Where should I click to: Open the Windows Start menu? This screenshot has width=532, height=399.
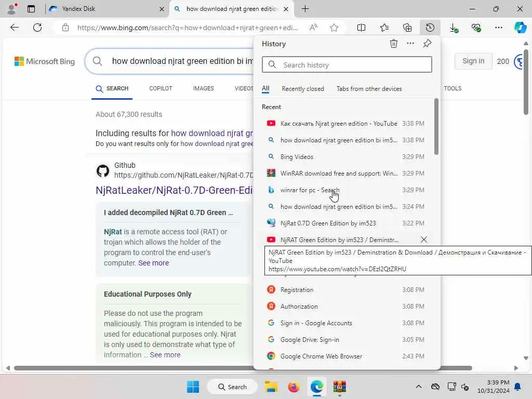pos(193,387)
